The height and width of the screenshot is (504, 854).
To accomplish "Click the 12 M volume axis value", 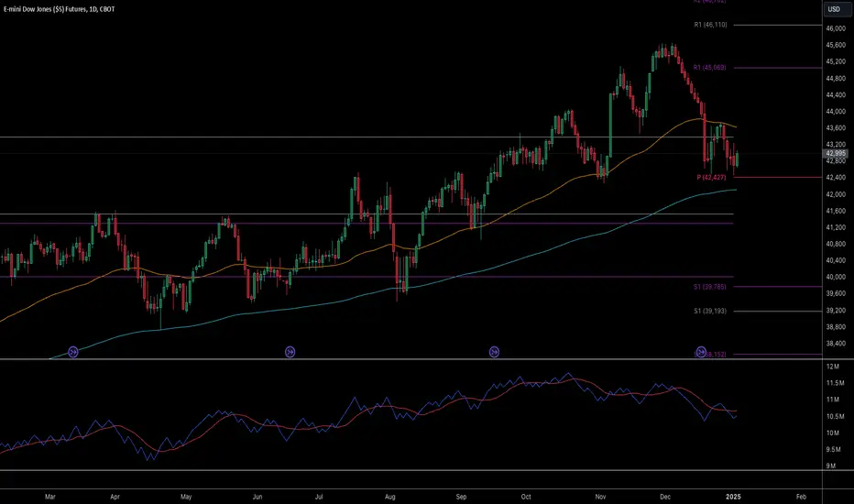I will pyautogui.click(x=833, y=367).
